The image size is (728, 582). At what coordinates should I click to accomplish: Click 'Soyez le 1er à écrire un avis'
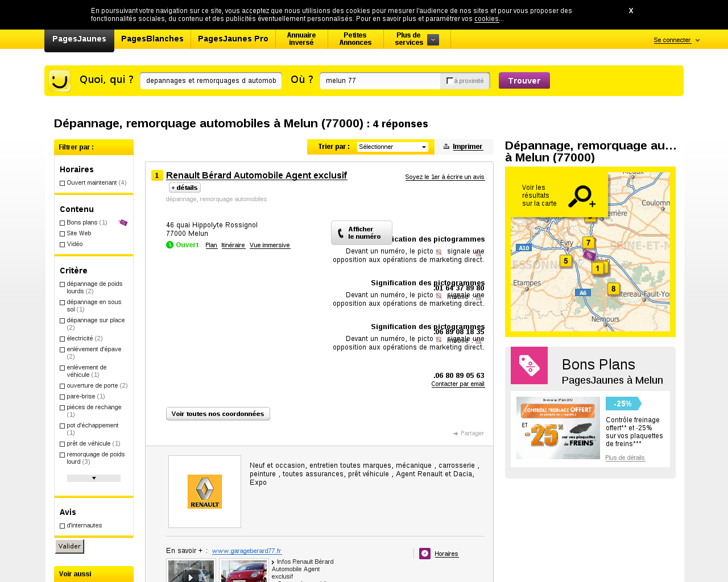[x=445, y=177]
